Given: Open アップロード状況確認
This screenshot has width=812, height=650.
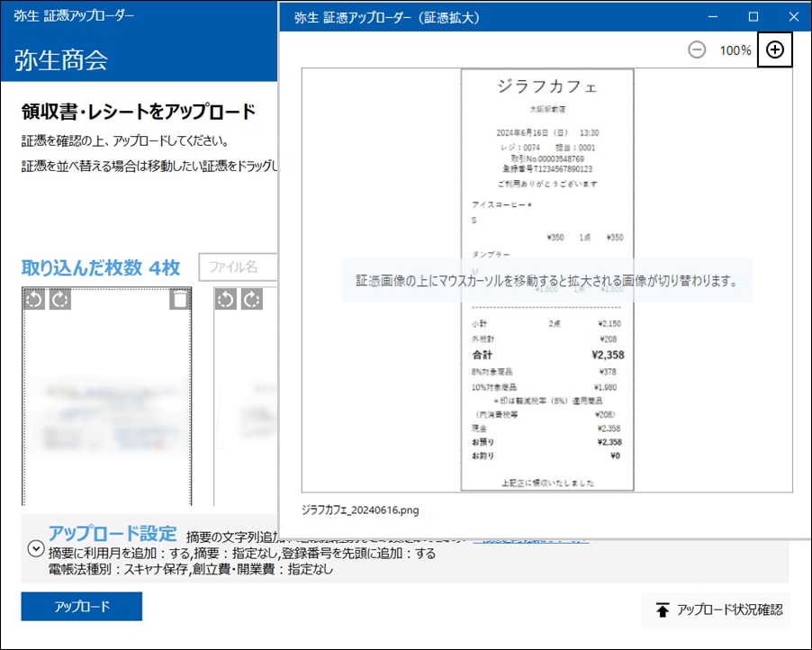Looking at the screenshot, I should click(715, 610).
